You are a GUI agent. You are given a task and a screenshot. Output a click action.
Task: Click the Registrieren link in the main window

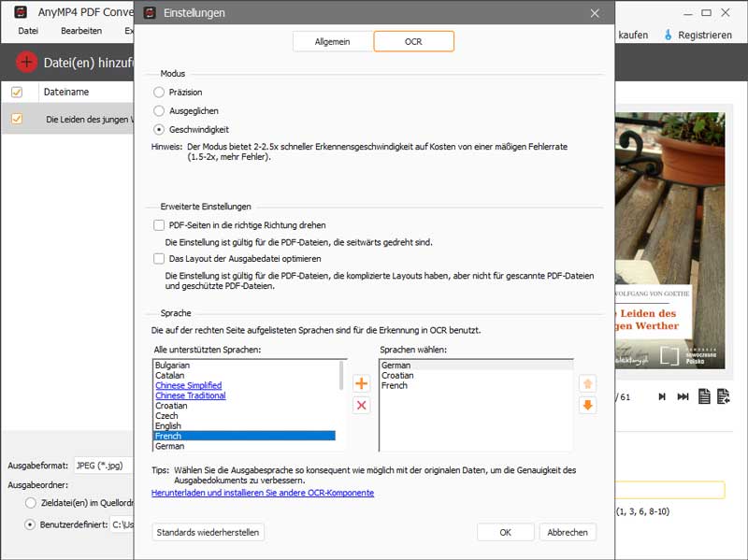pos(705,36)
